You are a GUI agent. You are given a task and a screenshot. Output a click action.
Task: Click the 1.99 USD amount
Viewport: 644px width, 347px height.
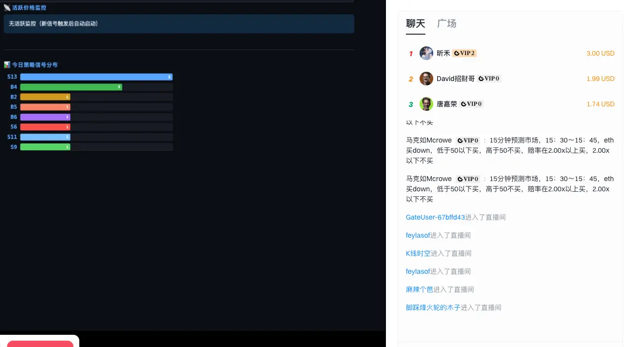click(601, 79)
